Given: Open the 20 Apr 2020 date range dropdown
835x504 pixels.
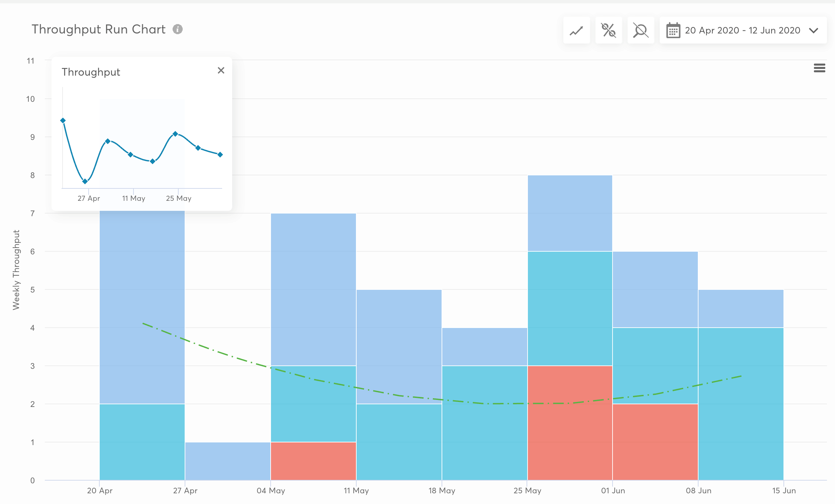Looking at the screenshot, I should (742, 30).
